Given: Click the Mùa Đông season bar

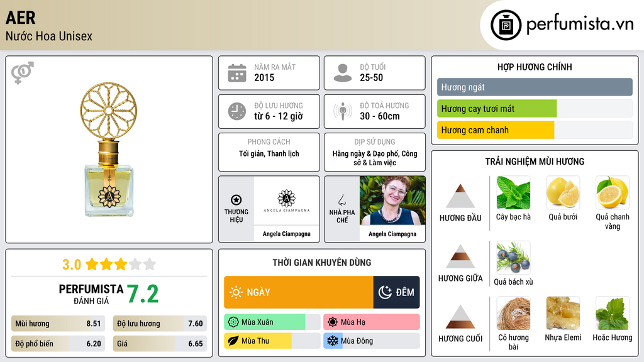Looking at the screenshot, I should 372,341.
